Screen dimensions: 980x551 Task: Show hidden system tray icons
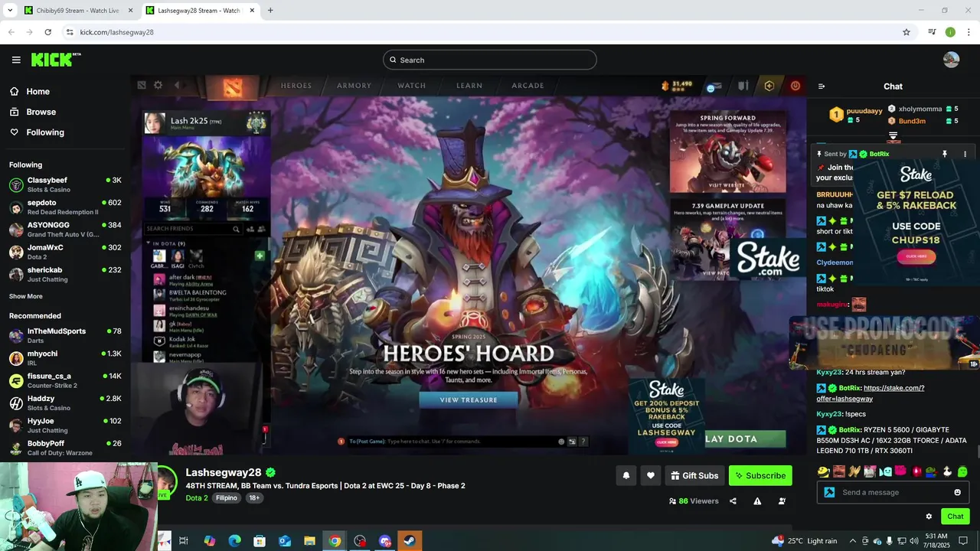pyautogui.click(x=854, y=541)
